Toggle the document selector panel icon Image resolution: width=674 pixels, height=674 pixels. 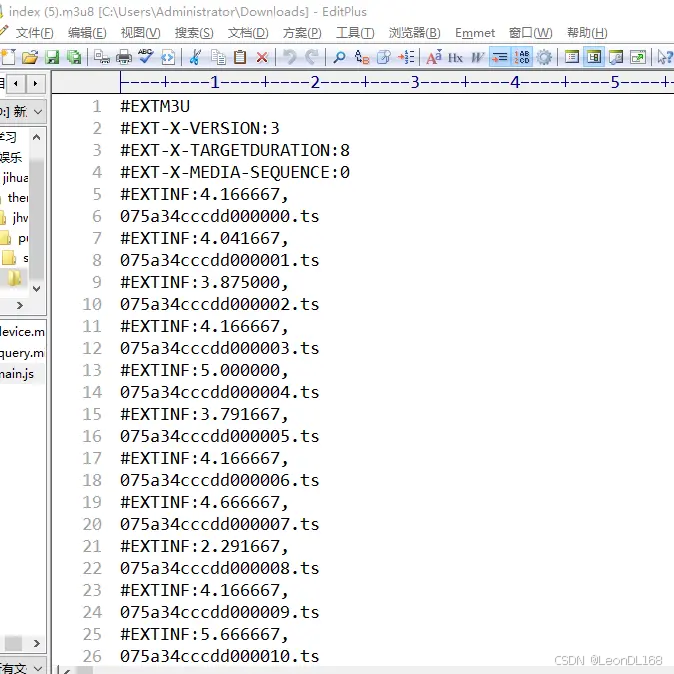tap(594, 57)
